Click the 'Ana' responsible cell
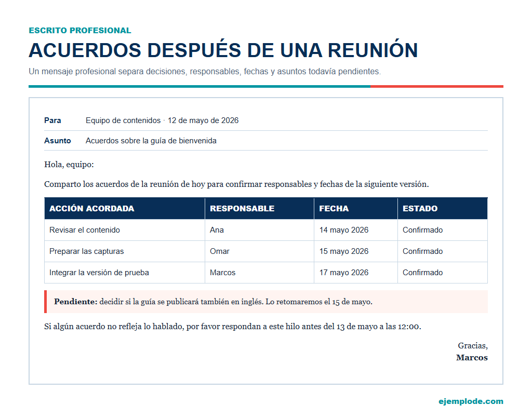 [259, 230]
